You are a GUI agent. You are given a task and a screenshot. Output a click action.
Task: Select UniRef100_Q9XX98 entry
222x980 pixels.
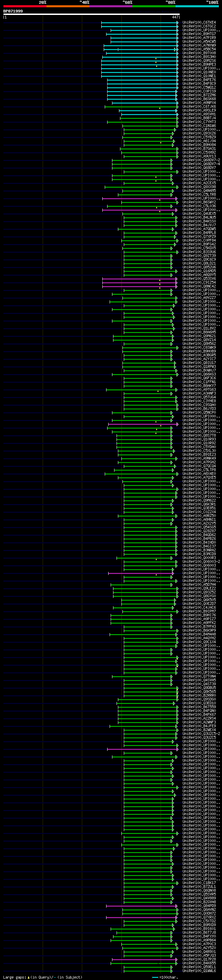click(199, 187)
